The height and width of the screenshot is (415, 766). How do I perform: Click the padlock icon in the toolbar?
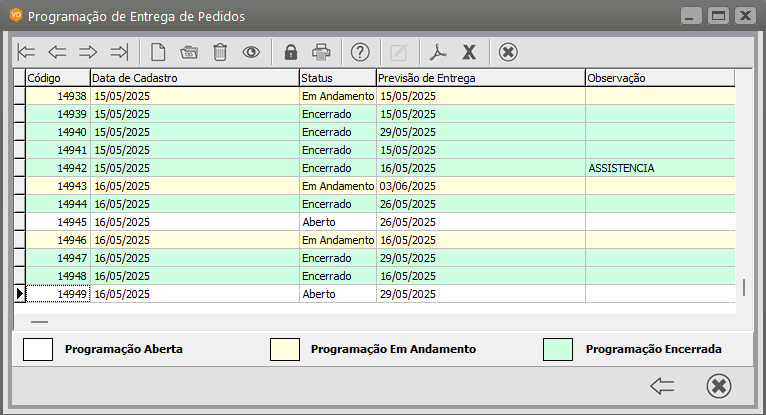291,52
